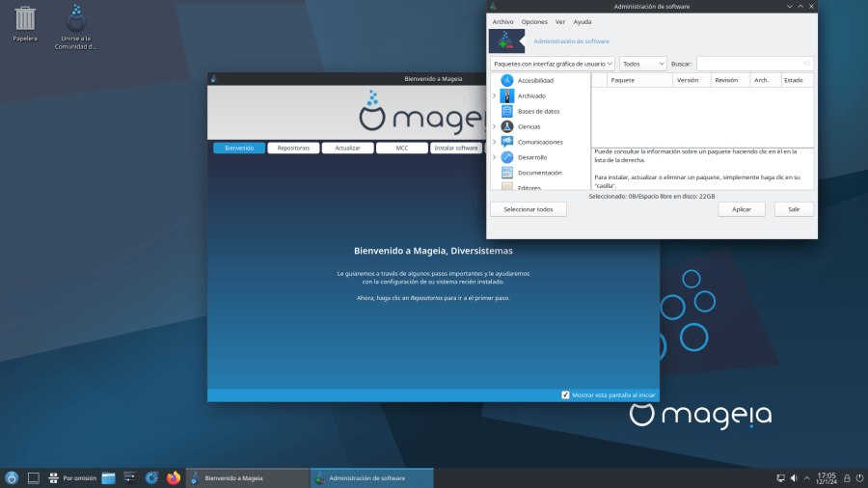Image resolution: width=868 pixels, height=488 pixels.
Task: Expand the hidden system tray icons arrow
Action: pyautogui.click(x=807, y=477)
